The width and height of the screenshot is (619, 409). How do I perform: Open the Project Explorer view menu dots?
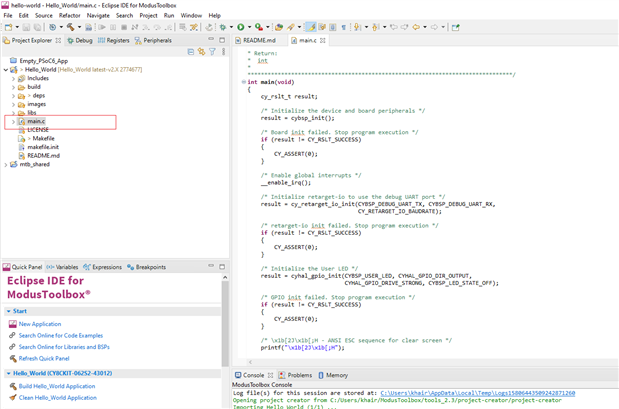tap(223, 52)
